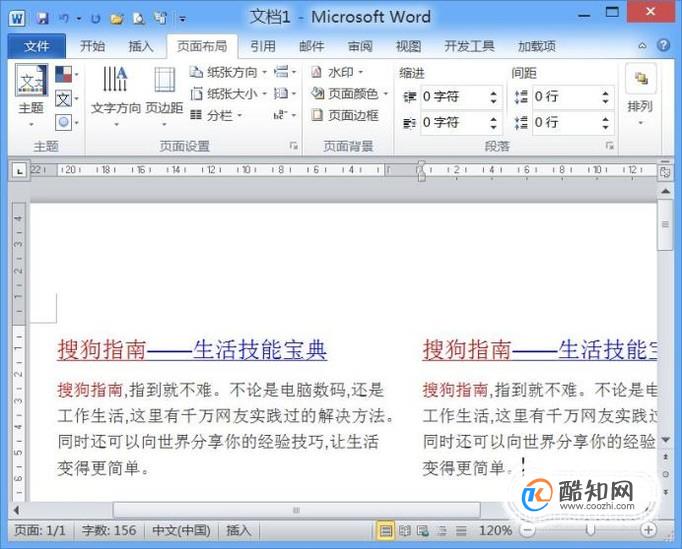Viewport: 682px width, 549px height.
Task: Open theme effects dropdown
Action: 67,123
